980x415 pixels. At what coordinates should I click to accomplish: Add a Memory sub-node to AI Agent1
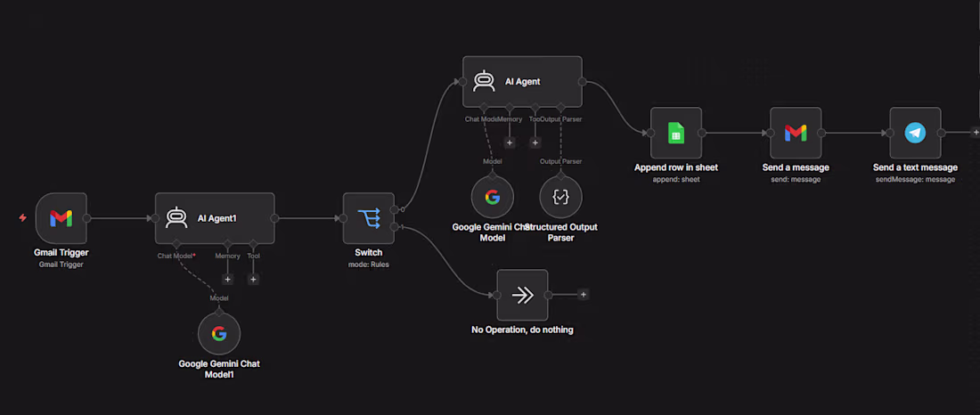(x=227, y=280)
